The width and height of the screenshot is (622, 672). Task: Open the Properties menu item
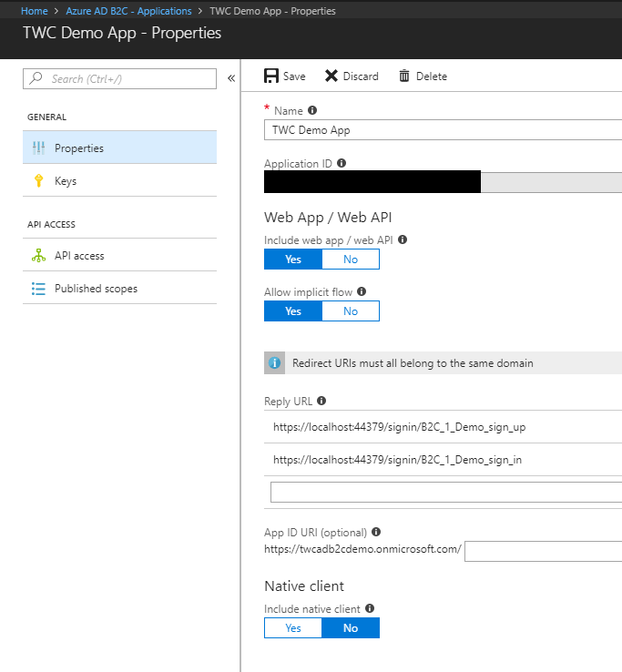click(x=119, y=148)
